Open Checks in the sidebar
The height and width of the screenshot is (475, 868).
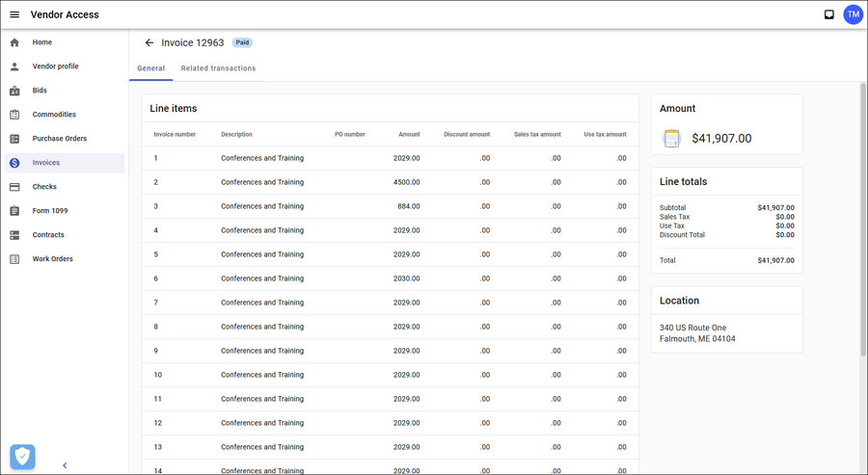coord(44,187)
